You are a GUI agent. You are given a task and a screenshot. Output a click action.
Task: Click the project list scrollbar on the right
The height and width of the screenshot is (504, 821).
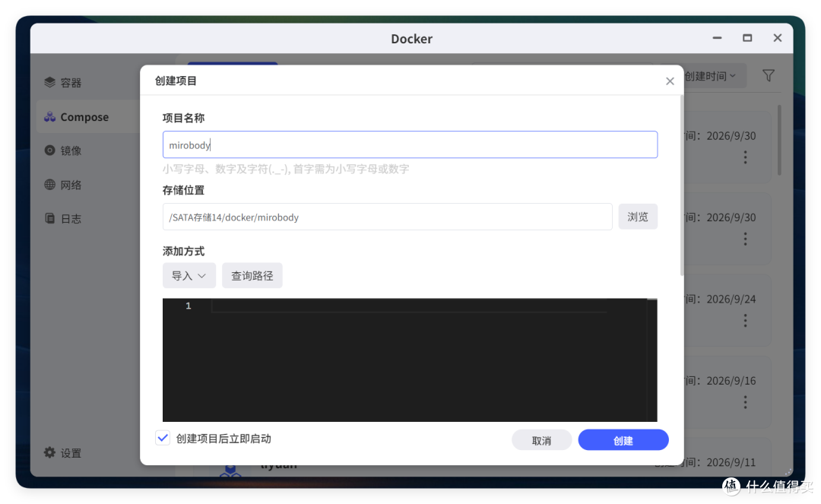[x=779, y=141]
